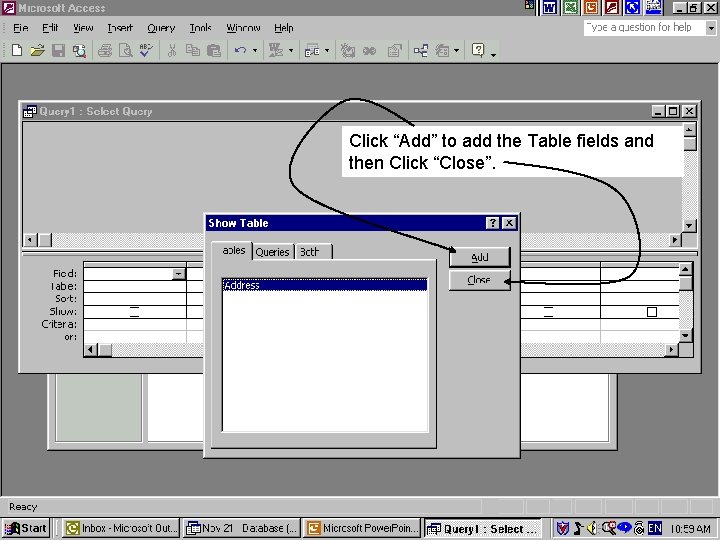Click the Print toolbar icon
720x540 pixels.
click(x=105, y=50)
